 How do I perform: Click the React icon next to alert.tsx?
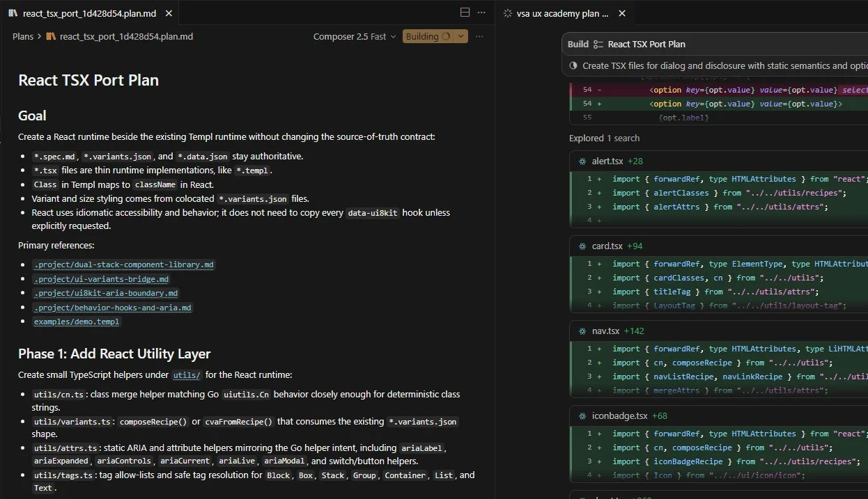pos(582,161)
